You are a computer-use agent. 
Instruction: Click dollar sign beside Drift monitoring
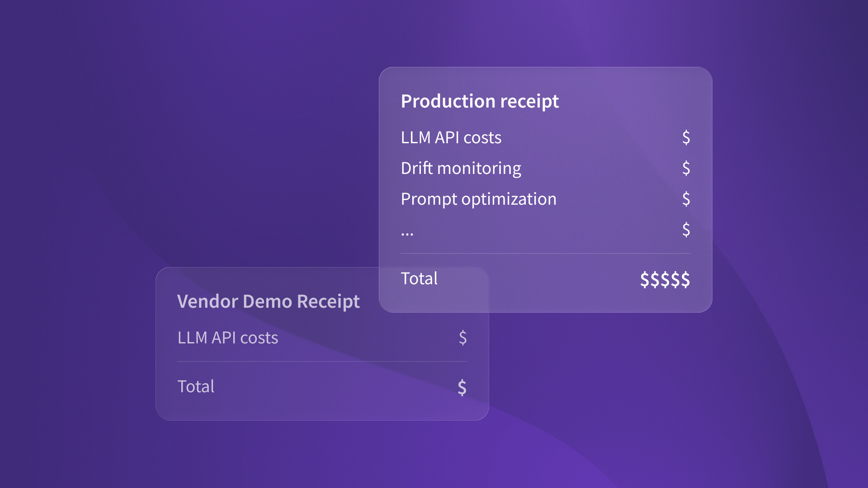pyautogui.click(x=686, y=168)
